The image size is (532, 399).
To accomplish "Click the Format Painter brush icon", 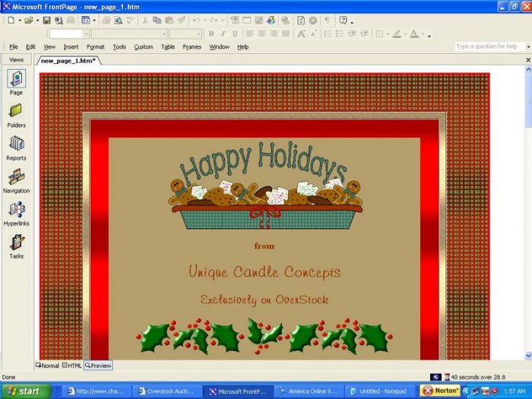I will tap(181, 21).
